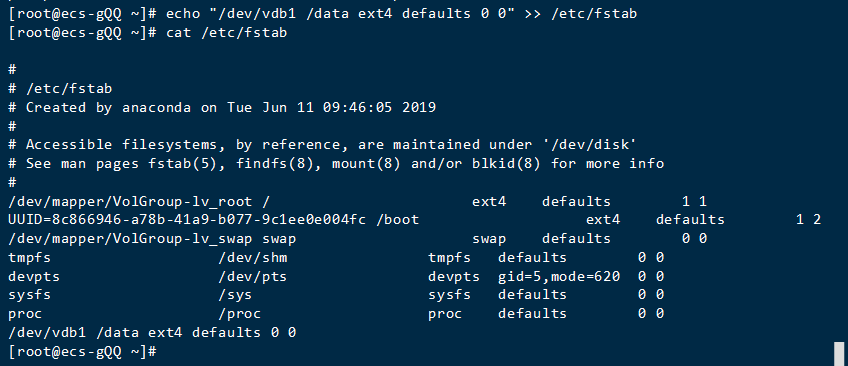This screenshot has height=366, width=848.
Task: Click the terminal scrollbar thumb at bottom right
Action: [x=839, y=354]
